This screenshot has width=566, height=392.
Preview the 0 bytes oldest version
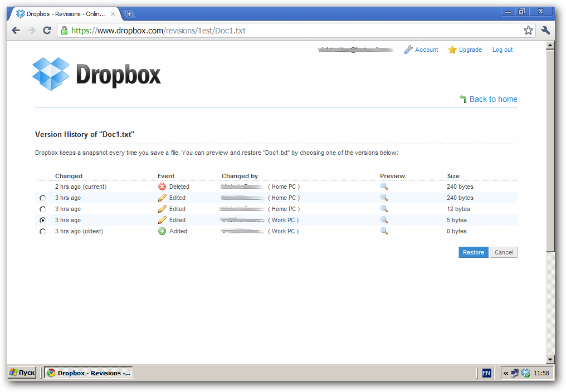(384, 232)
